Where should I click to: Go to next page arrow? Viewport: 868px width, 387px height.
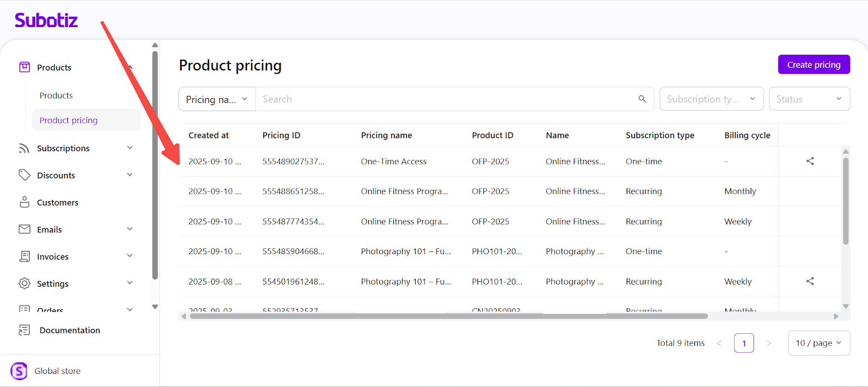768,343
